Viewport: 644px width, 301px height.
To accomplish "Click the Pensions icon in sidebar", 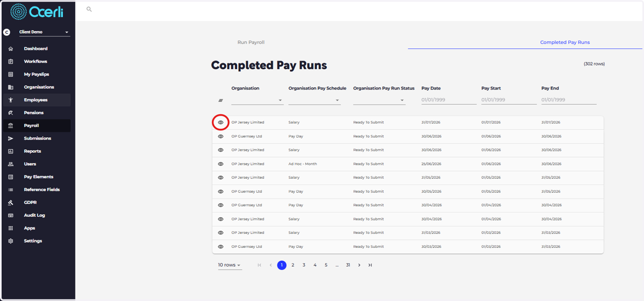I will 11,113.
